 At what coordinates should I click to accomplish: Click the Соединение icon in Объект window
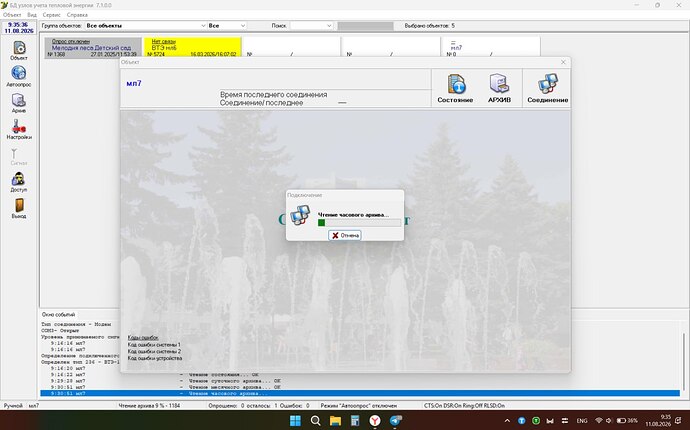click(x=547, y=88)
